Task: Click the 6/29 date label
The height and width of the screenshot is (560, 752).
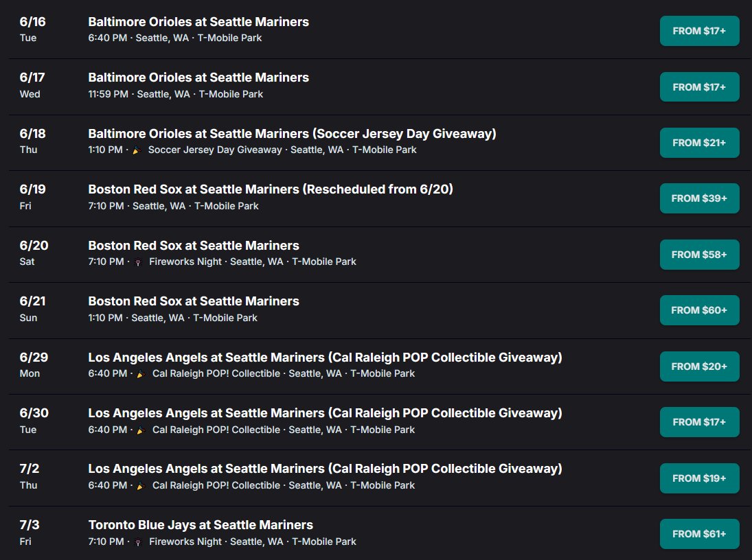Action: [34, 357]
